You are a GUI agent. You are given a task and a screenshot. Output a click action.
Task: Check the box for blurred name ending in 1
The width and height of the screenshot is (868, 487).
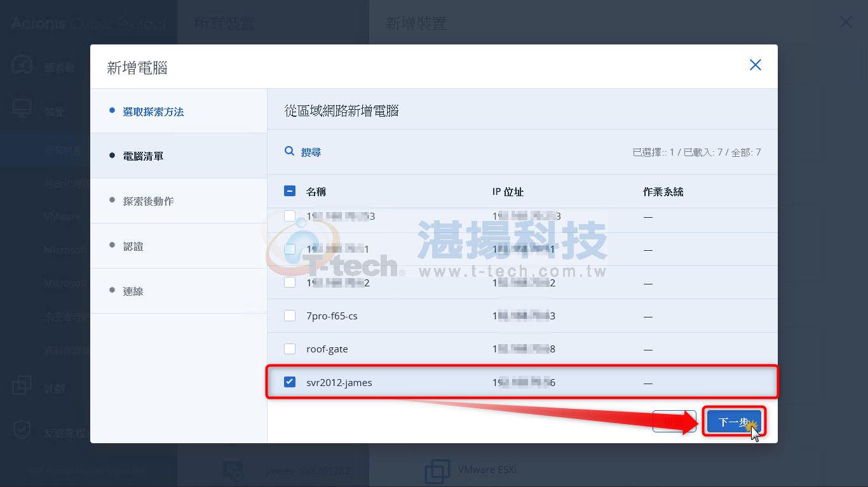click(x=290, y=249)
